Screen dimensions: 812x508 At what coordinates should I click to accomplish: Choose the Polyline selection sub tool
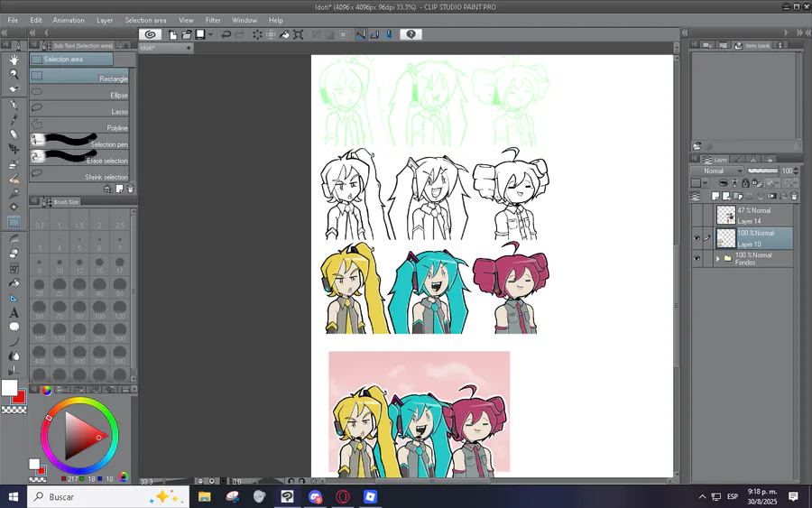79,125
